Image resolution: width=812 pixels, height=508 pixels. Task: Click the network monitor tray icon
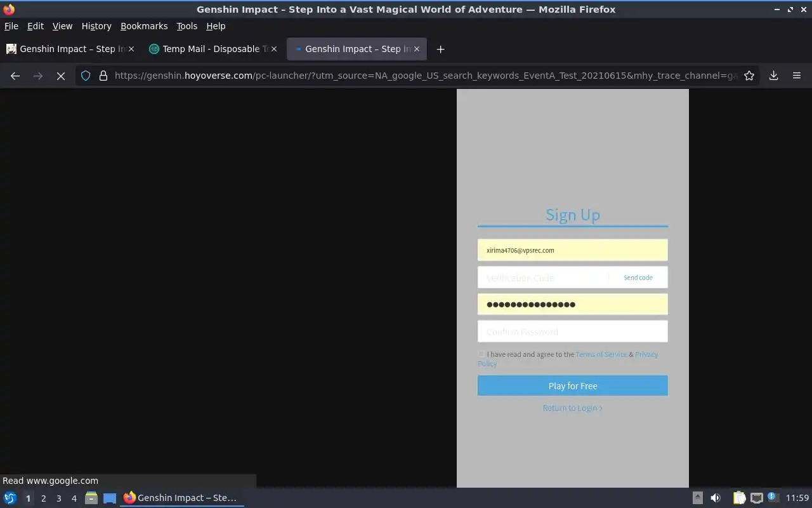pos(756,498)
